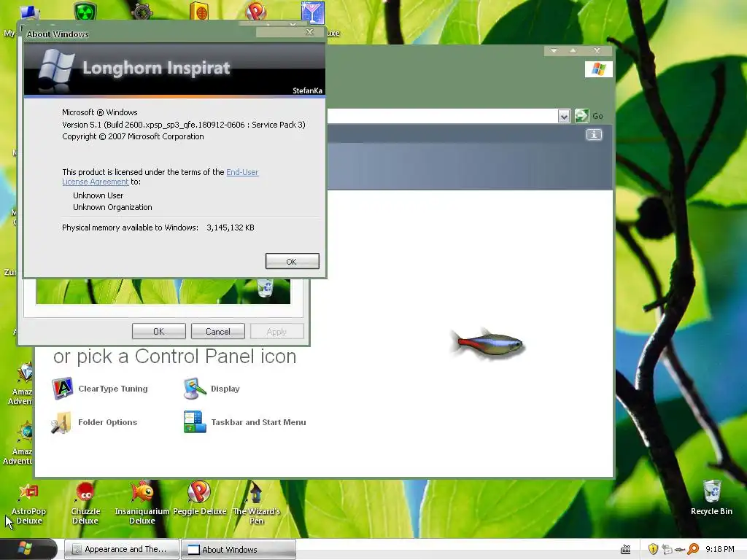Click the Apply button
Viewport: 747px width, 560px height.
[276, 332]
